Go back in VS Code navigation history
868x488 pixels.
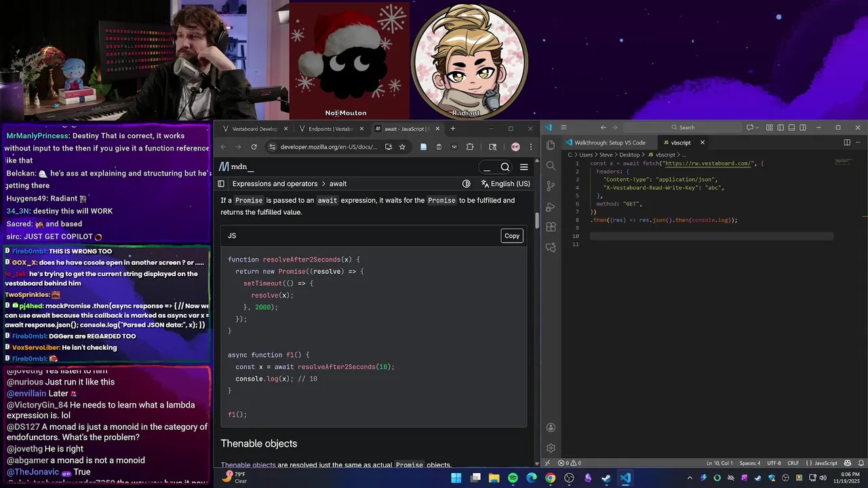[x=603, y=127]
